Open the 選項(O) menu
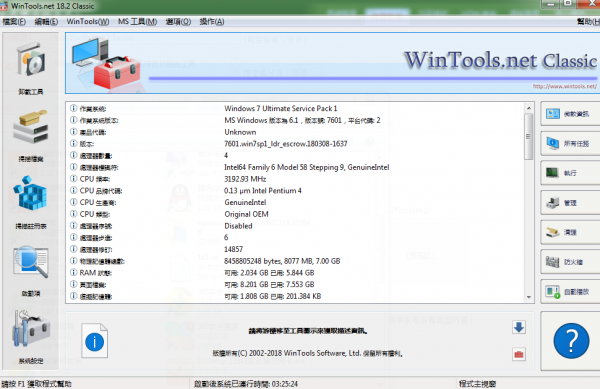The image size is (600, 389). pos(178,21)
